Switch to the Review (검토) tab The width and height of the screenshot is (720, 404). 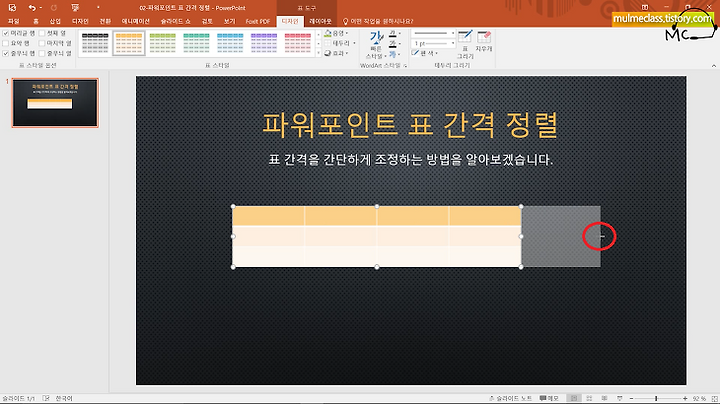point(208,21)
